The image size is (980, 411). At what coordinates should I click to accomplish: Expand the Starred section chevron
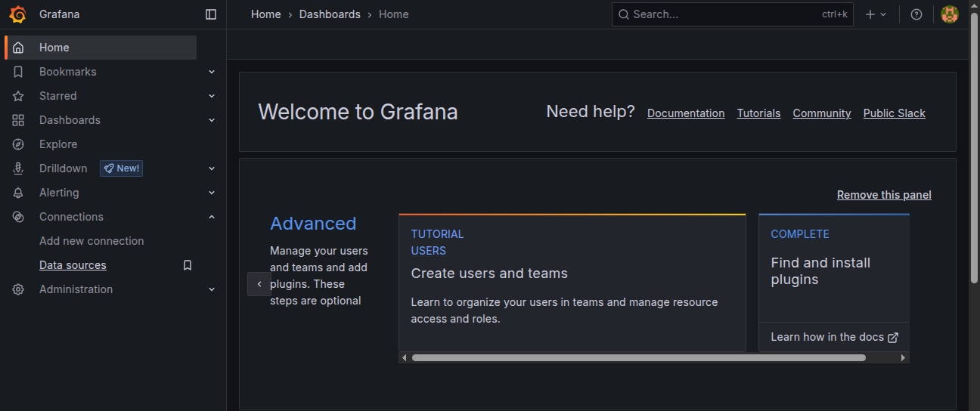[x=212, y=96]
